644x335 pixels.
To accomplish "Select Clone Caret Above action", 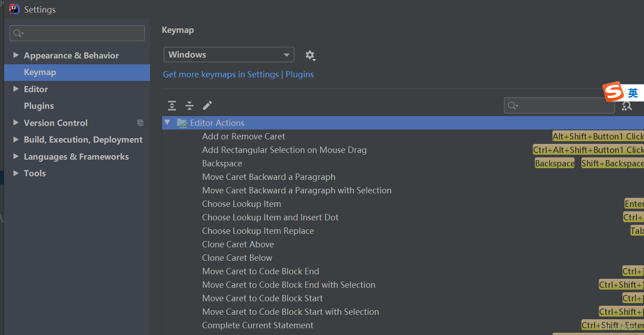I will (238, 244).
